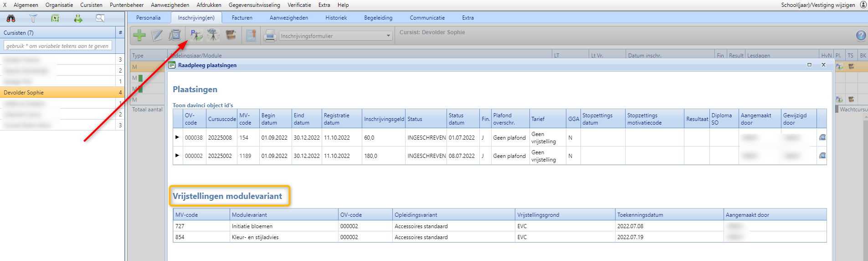Open the Inschrijvingsformulier dropdown
868x261 pixels.
(x=388, y=36)
